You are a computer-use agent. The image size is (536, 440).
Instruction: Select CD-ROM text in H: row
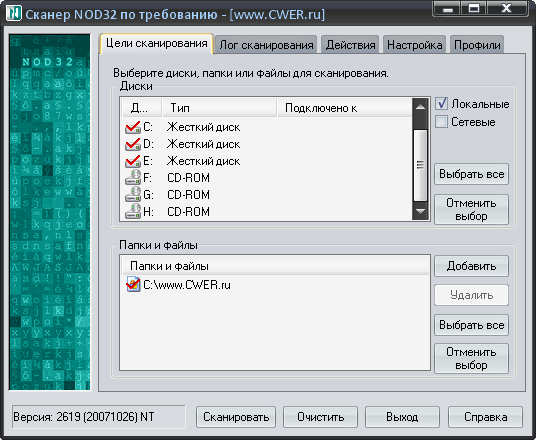(x=188, y=212)
